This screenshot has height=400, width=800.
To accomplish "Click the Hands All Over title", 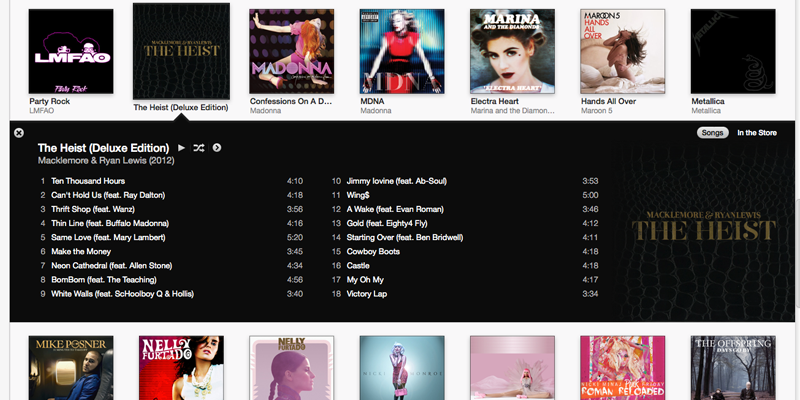I will (x=608, y=102).
